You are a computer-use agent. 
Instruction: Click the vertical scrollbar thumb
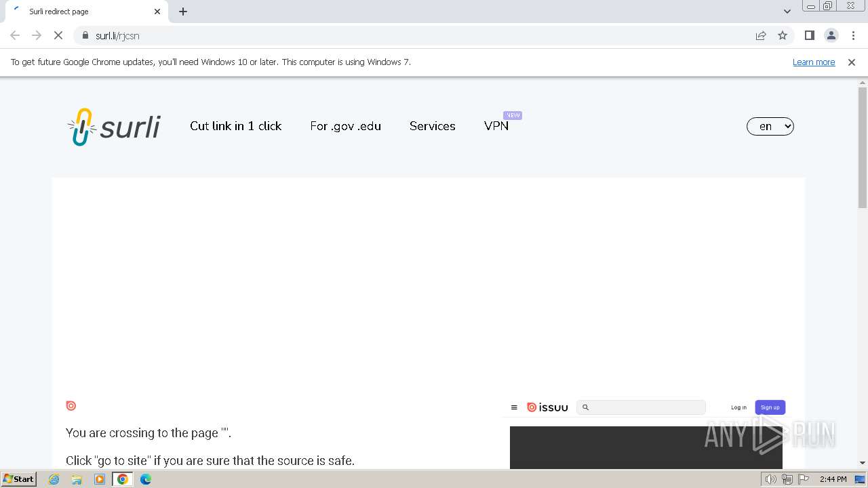(863, 148)
